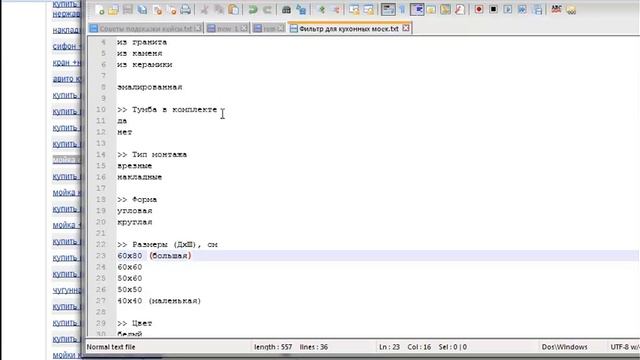Click the Save floppy disk icon
Image resolution: width=640 pixels, height=360 pixels.
pos(128,9)
